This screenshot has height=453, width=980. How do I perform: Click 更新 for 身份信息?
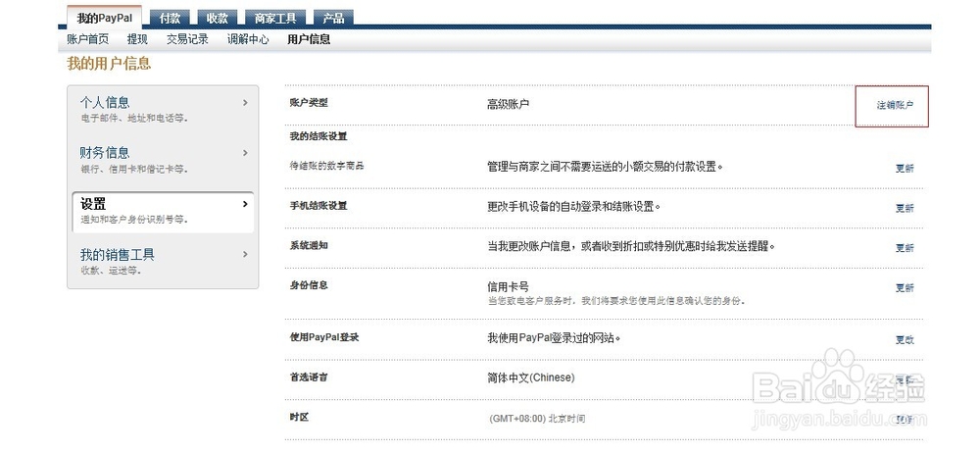pos(905,288)
